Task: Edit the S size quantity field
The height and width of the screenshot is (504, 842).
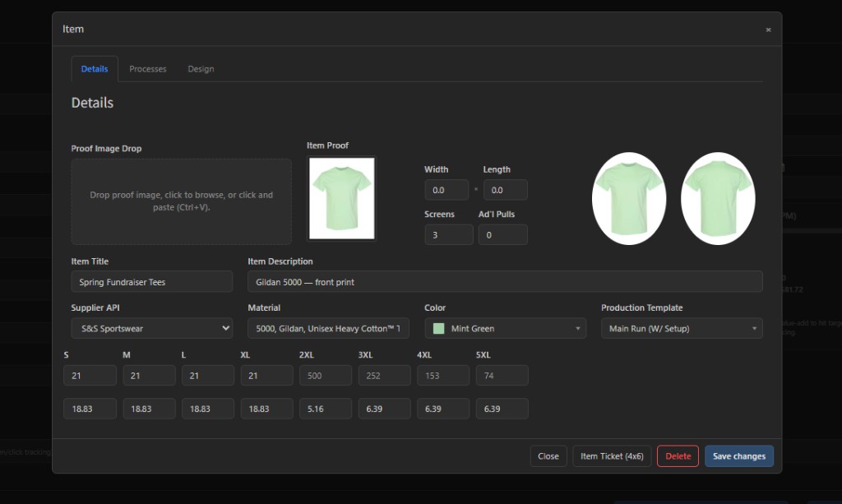Action: pyautogui.click(x=90, y=375)
